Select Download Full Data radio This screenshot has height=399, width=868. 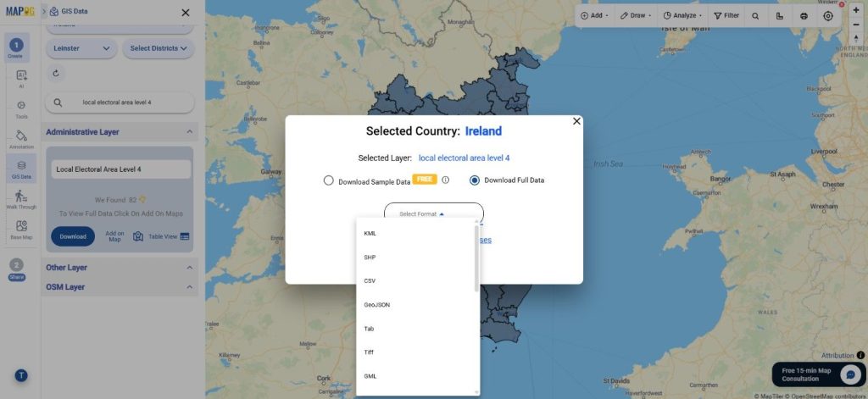tap(475, 180)
